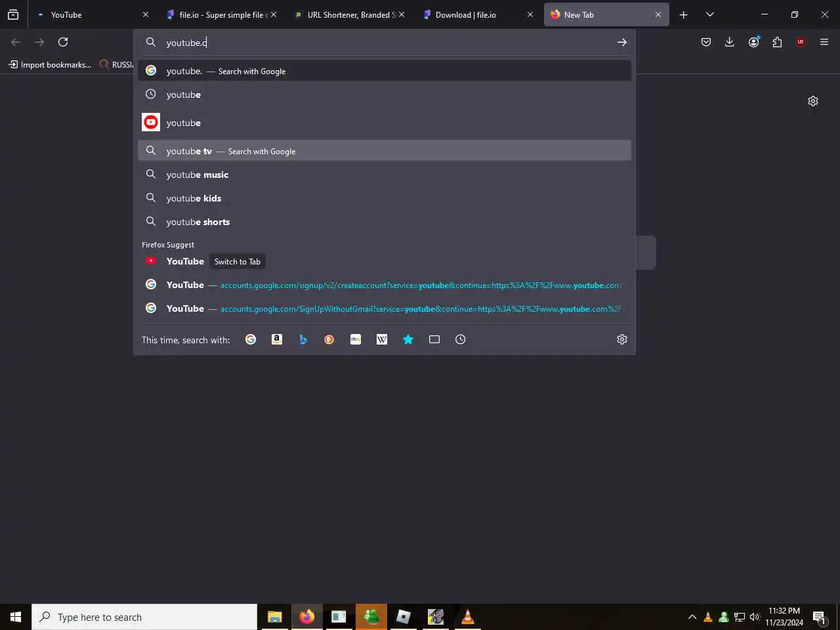
Task: Go forward one page
Action: click(x=39, y=42)
